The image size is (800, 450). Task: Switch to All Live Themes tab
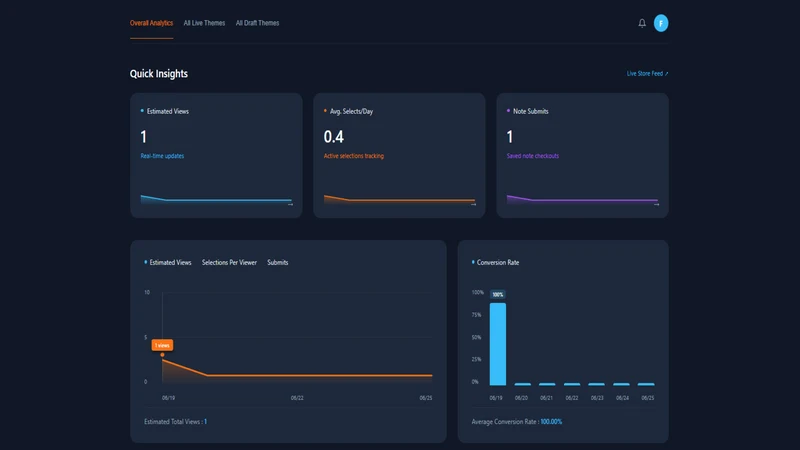tap(204, 23)
